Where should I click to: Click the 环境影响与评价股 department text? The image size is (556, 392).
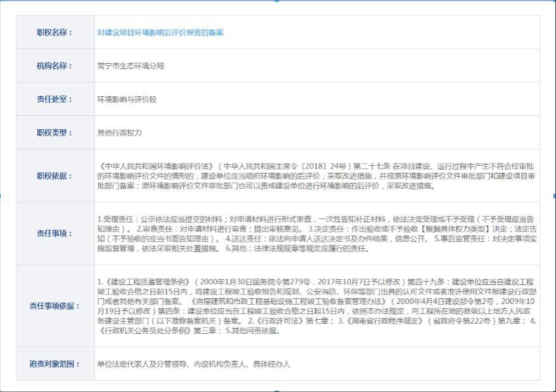(x=127, y=99)
